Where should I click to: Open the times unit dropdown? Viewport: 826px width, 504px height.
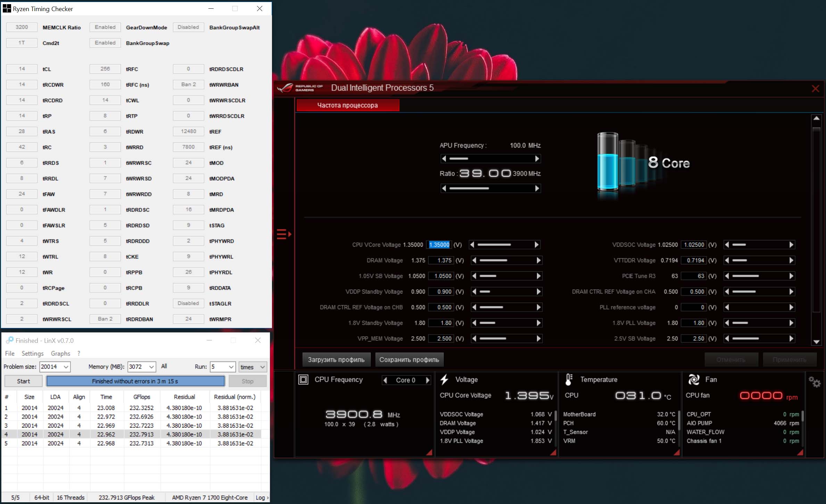click(x=262, y=367)
